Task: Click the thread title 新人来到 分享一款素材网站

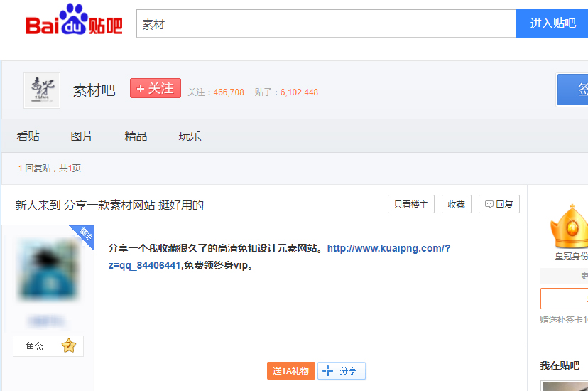Action: 109,205
